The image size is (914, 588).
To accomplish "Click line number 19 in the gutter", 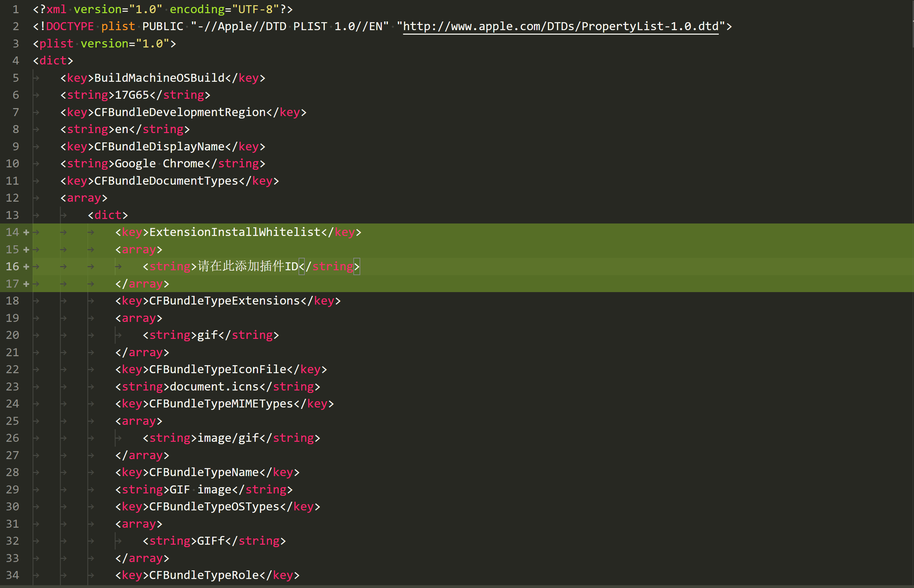I will (12, 318).
